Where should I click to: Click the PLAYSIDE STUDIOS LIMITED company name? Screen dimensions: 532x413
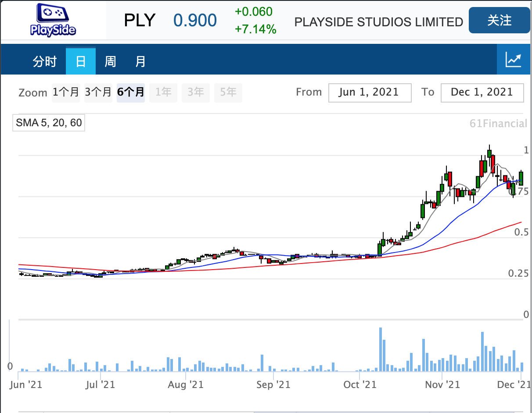[x=378, y=22]
